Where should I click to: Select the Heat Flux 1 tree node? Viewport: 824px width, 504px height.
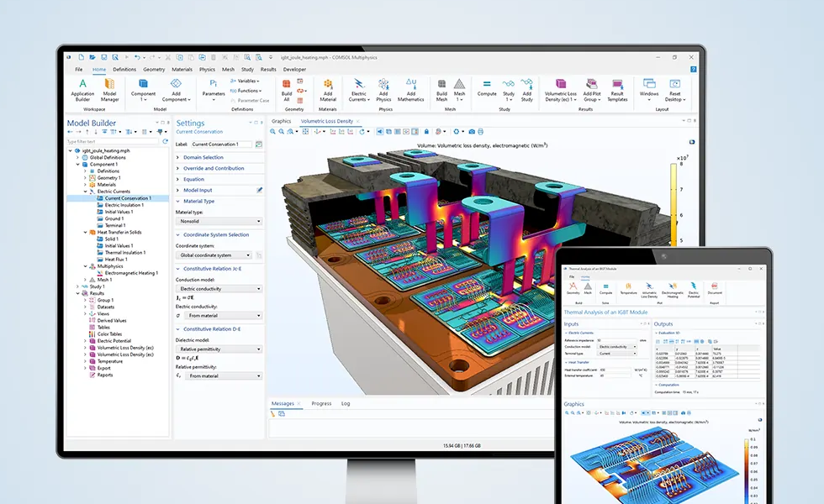point(116,259)
